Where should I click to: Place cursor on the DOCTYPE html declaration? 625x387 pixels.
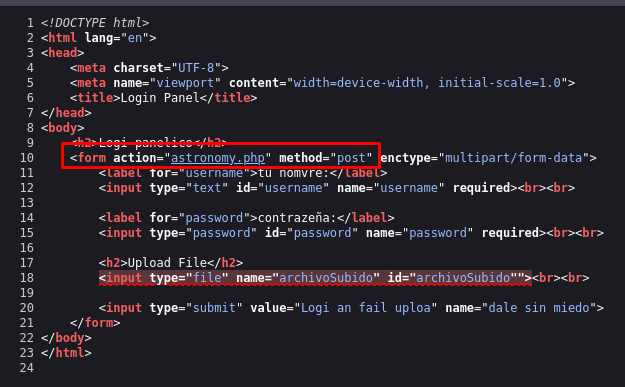(x=95, y=23)
